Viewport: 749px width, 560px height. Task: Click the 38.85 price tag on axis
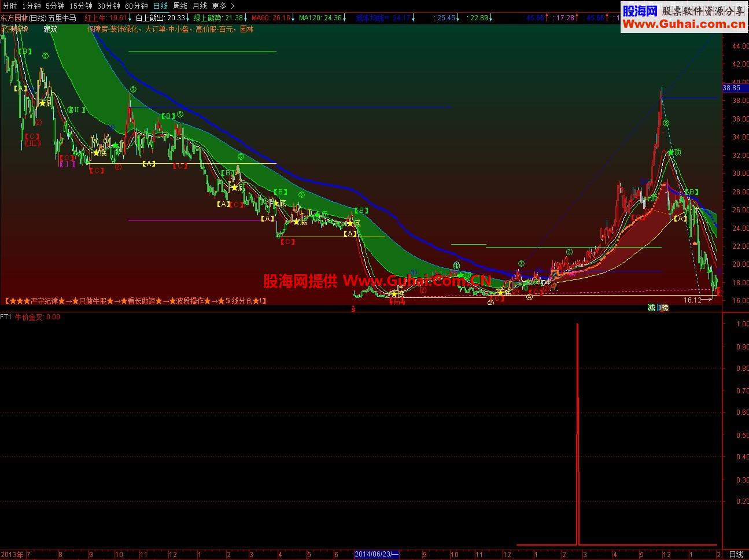tap(732, 88)
